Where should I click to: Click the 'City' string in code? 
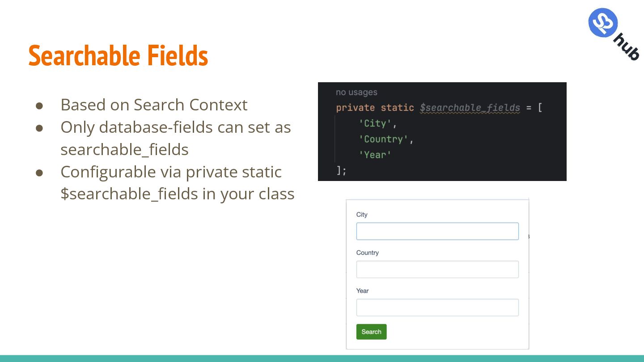coord(375,123)
